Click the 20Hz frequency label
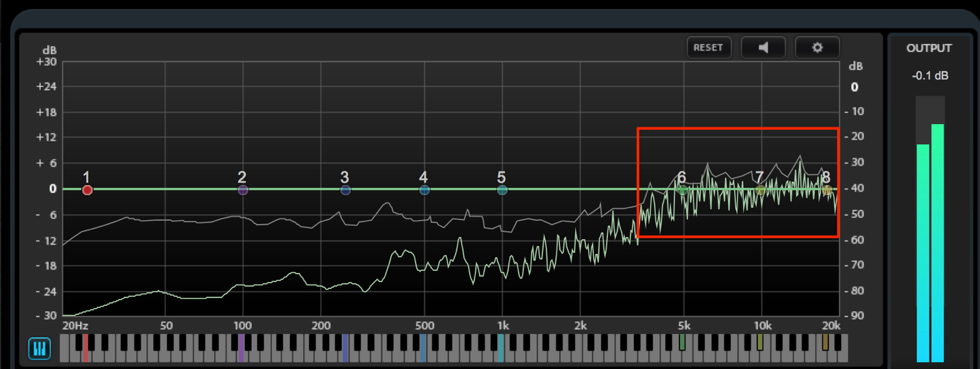980x369 pixels. tap(75, 325)
